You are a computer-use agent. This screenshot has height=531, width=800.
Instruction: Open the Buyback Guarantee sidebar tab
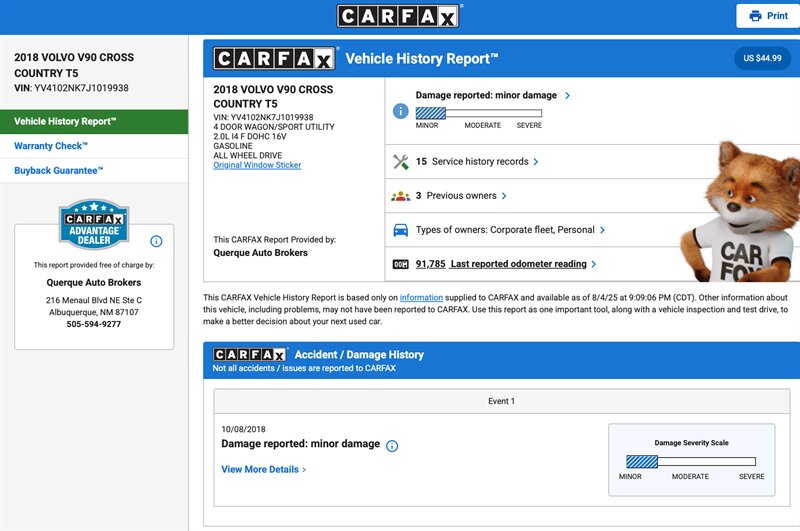coord(94,170)
